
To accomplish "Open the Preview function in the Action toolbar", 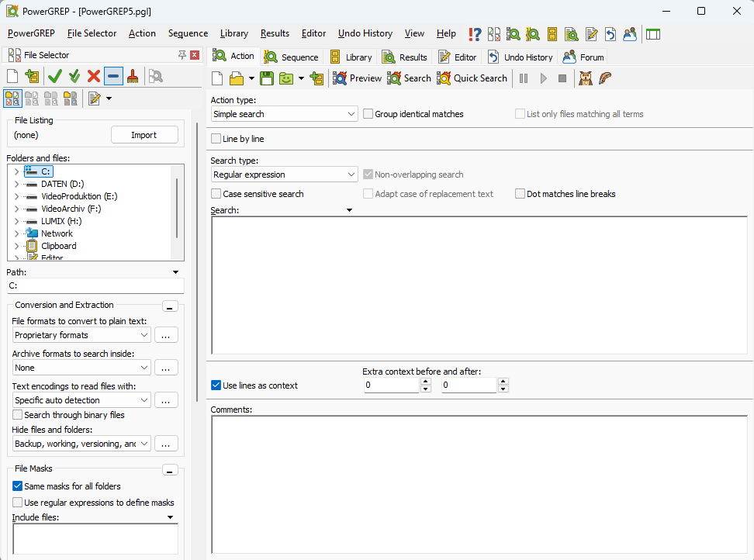I will tap(357, 78).
